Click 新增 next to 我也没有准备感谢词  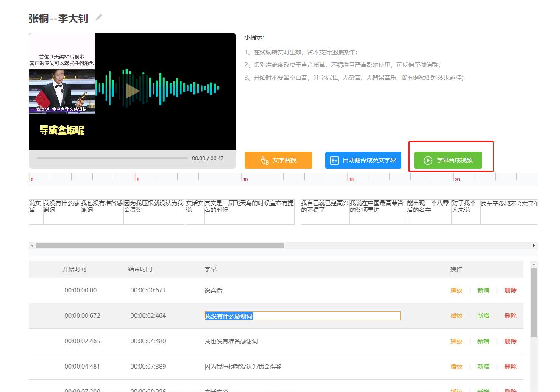click(483, 341)
